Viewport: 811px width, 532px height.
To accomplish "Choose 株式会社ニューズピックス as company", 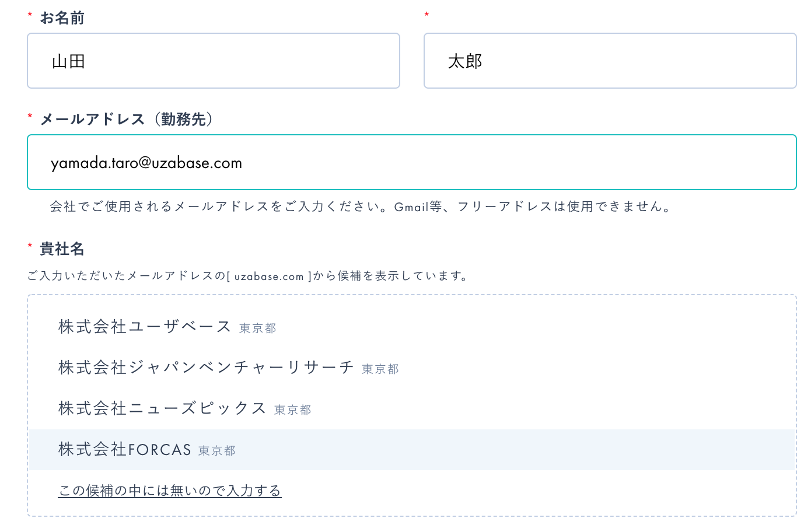I will tap(412, 409).
